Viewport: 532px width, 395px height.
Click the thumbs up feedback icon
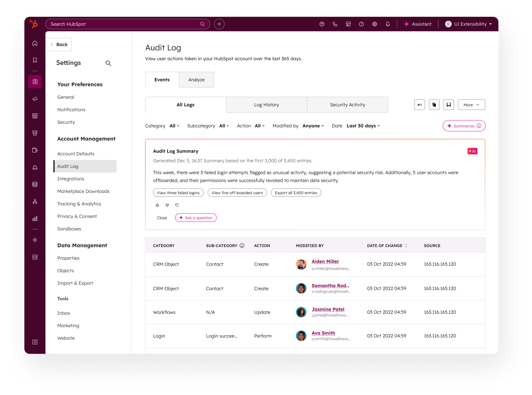coord(157,205)
